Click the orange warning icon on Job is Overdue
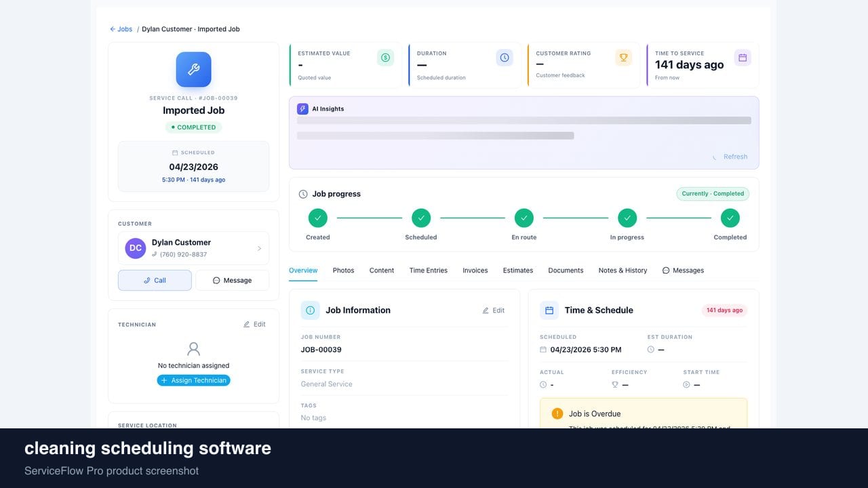868x488 pixels. 557,413
